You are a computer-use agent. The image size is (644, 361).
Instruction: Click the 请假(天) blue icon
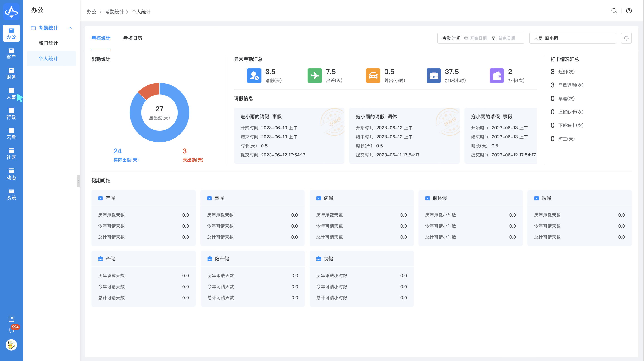254,75
